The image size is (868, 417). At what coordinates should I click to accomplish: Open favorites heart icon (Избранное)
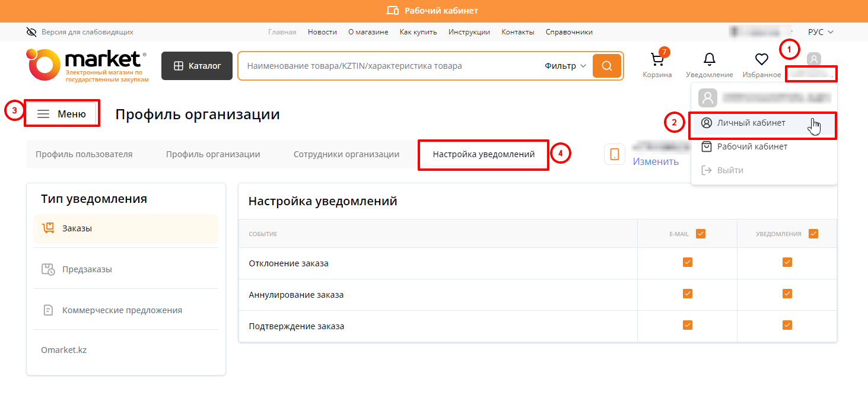[x=761, y=59]
